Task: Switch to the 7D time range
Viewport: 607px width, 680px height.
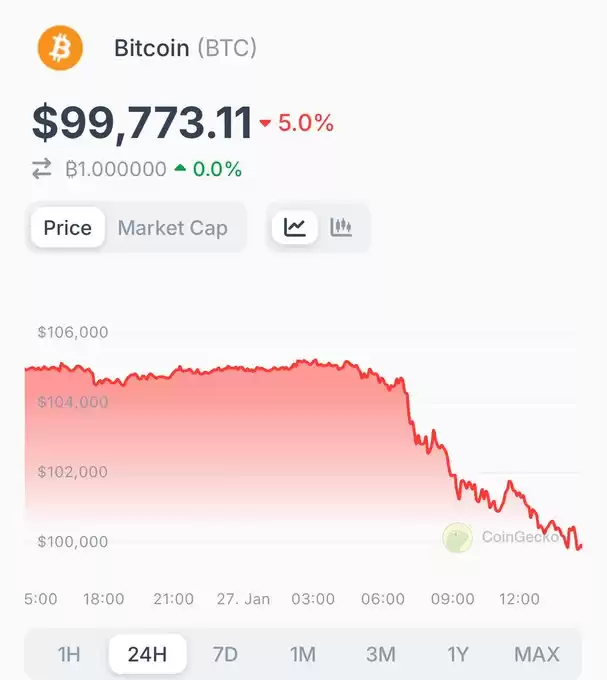Action: pyautogui.click(x=225, y=654)
